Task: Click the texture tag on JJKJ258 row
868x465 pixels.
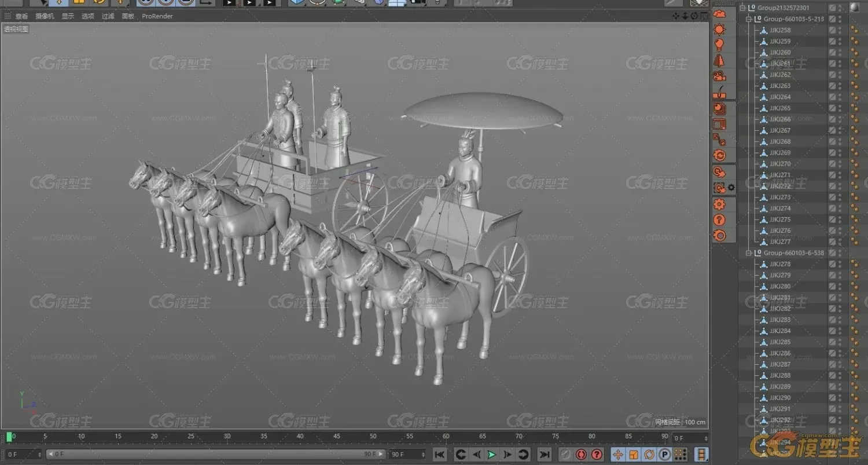Action: [x=854, y=30]
